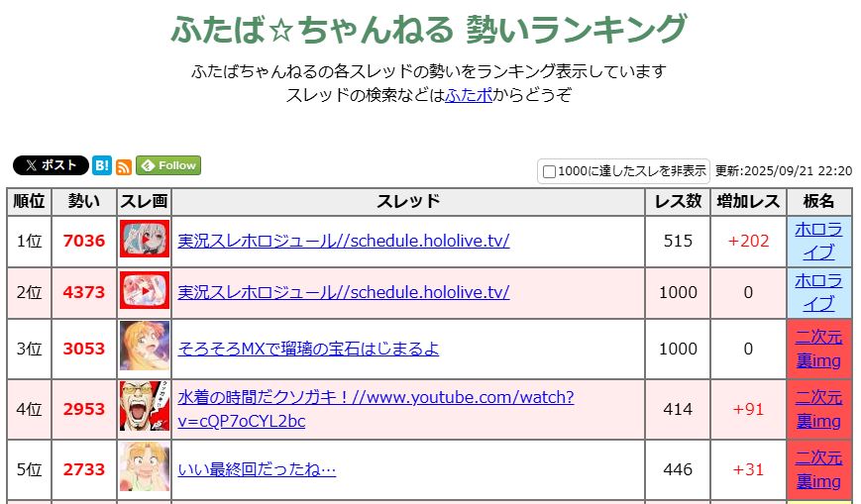Image resolution: width=861 pixels, height=504 pixels.
Task: Click thumbnail for the 3rd ranked thread
Action: tap(144, 348)
